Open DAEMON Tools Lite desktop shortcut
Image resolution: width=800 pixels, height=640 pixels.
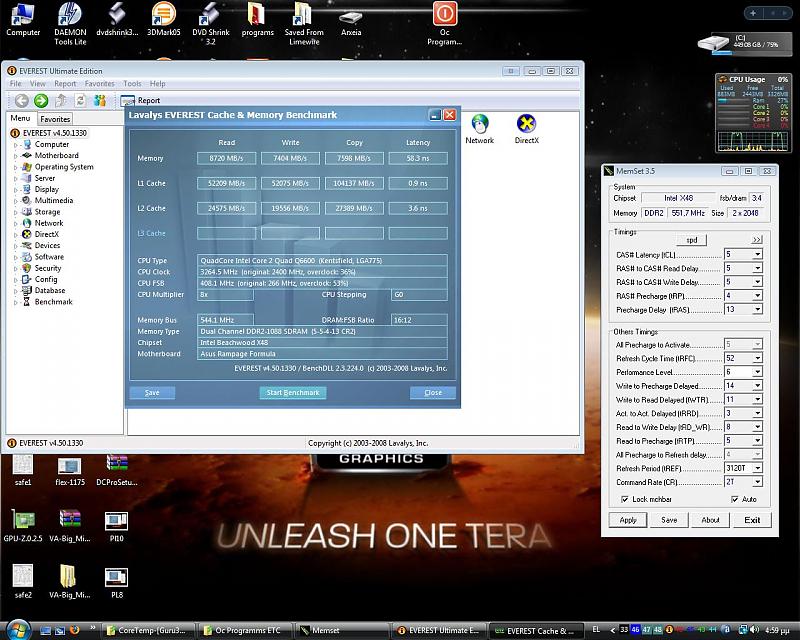point(70,23)
